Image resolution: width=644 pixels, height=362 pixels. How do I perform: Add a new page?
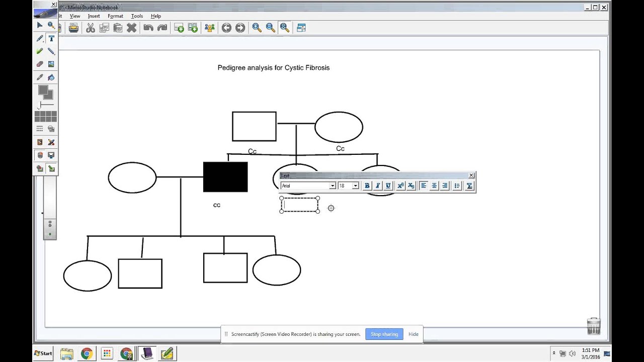(179, 28)
